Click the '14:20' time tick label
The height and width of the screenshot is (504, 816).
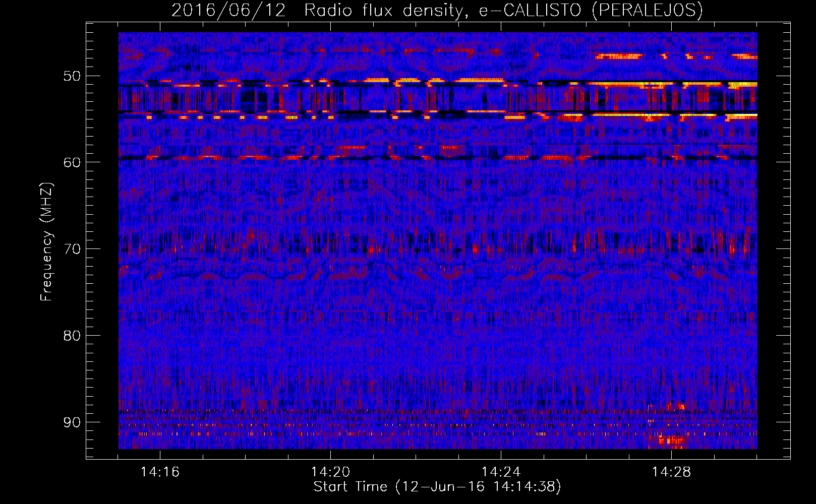[330, 472]
